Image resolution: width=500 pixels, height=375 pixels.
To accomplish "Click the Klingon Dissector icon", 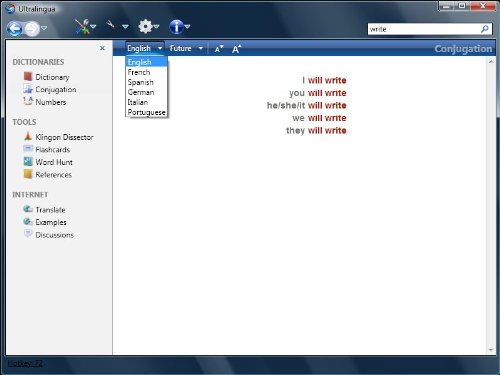I will point(28,136).
